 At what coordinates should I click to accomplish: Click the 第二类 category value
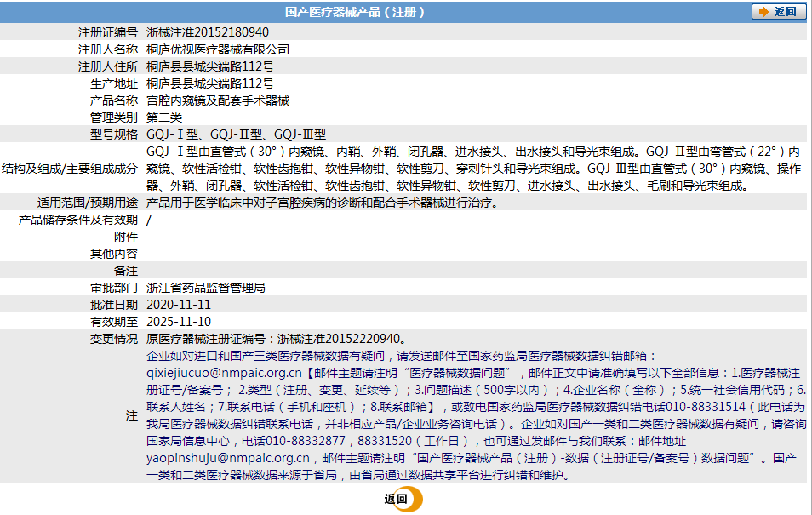pyautogui.click(x=164, y=117)
